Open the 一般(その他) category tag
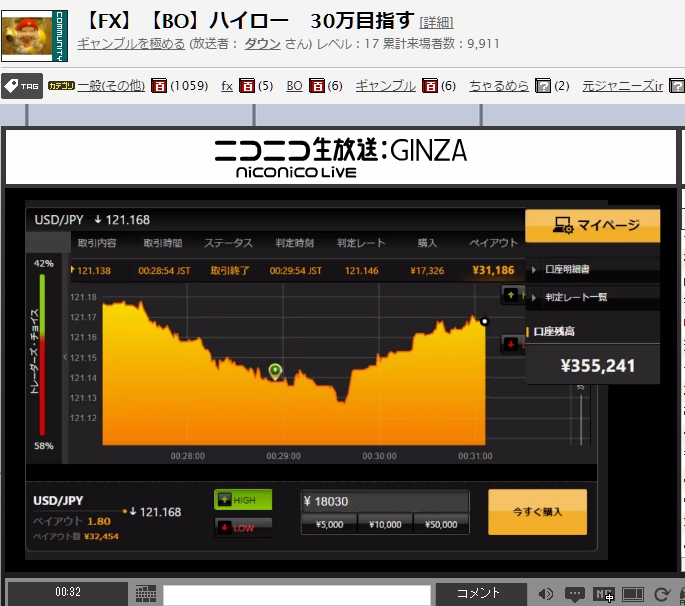This screenshot has width=685, height=606. 111,86
